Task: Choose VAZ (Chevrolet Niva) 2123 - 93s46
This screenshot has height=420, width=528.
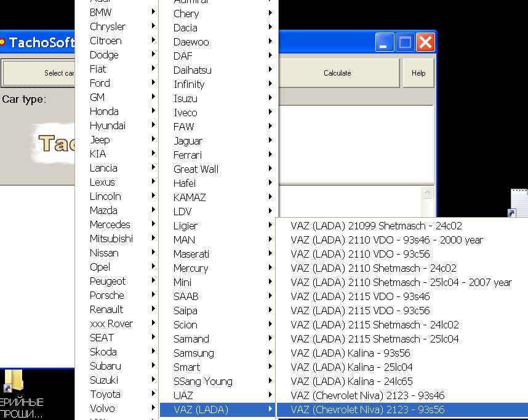Action: (x=402, y=395)
